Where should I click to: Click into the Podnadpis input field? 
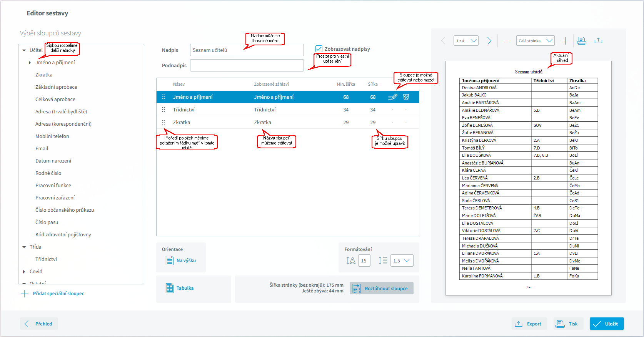[x=247, y=65]
